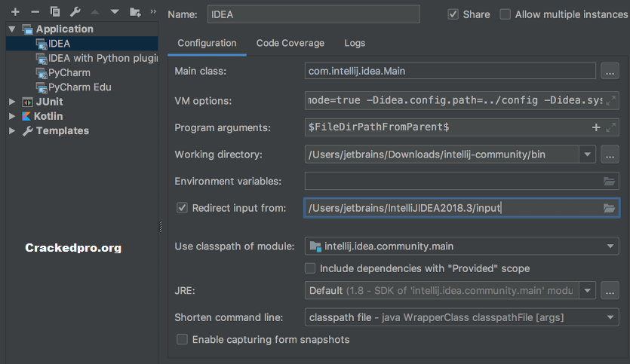
Task: Switch to the Configuration tab
Action: coord(207,44)
